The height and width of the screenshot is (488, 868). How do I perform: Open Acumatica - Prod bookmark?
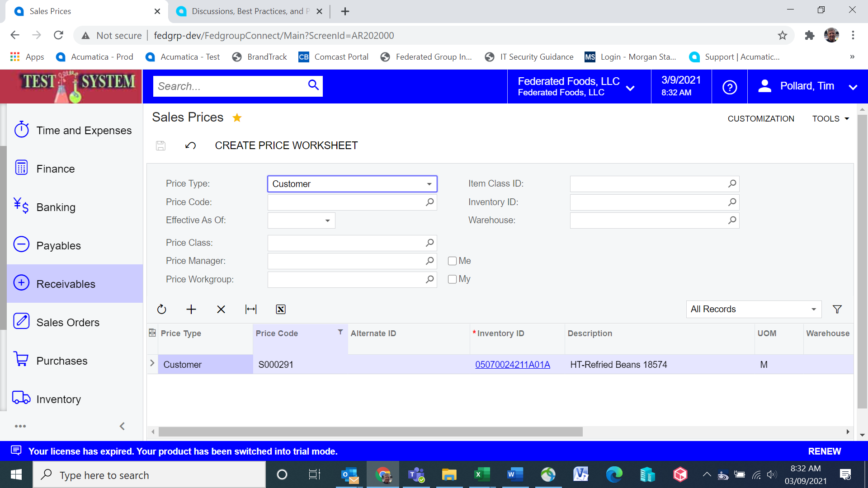point(94,56)
